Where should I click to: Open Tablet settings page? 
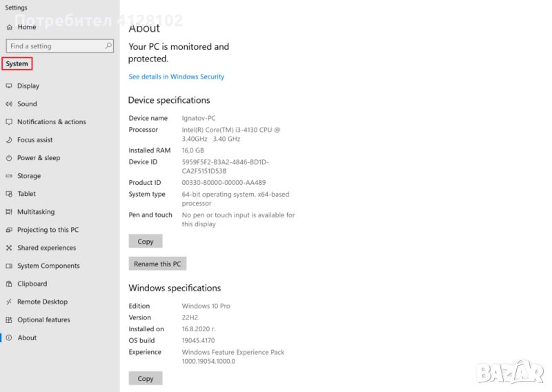pos(26,194)
